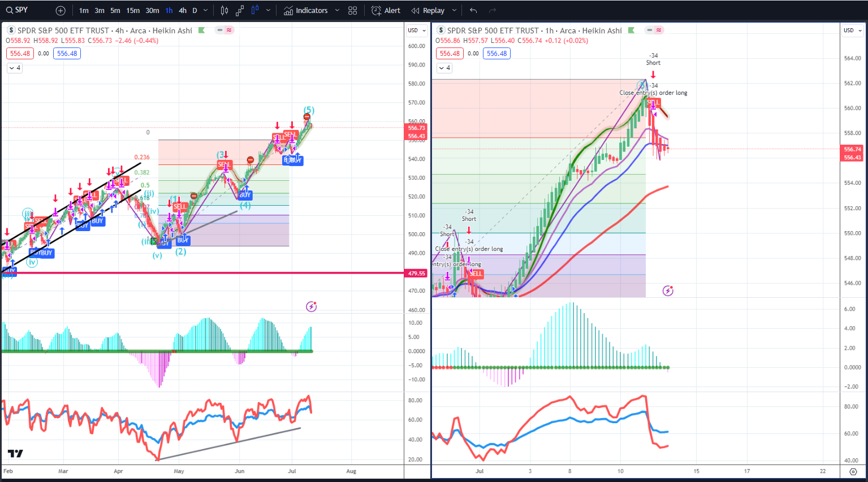Toggle the grey dash pill on 1h chart
The width and height of the screenshot is (868, 482).
pyautogui.click(x=650, y=30)
